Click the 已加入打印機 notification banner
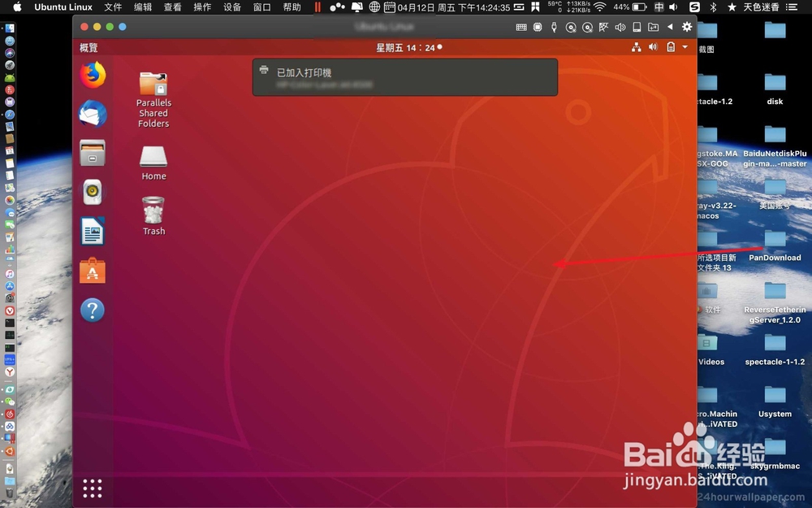812x508 pixels. tap(405, 77)
